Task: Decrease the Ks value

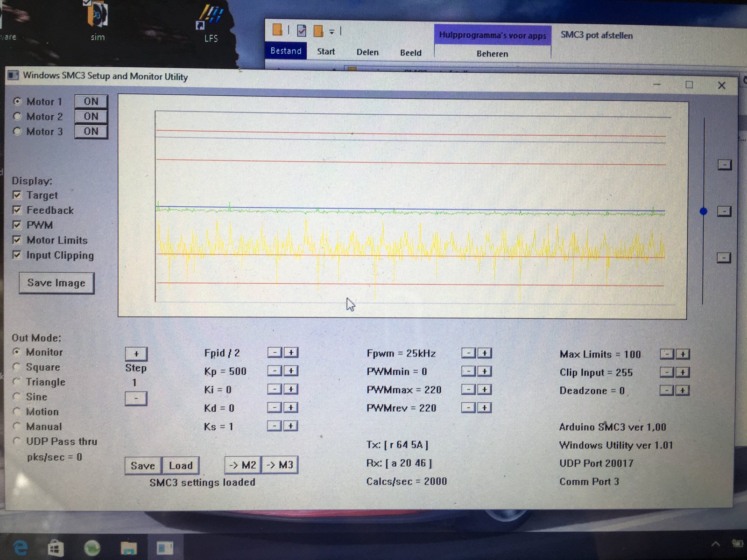Action: pyautogui.click(x=275, y=426)
